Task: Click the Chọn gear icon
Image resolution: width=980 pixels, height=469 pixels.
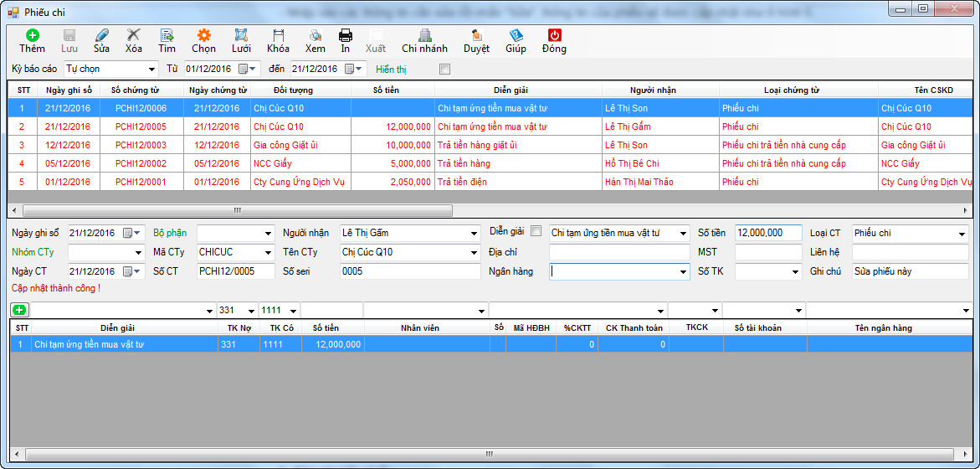Action: click(203, 36)
